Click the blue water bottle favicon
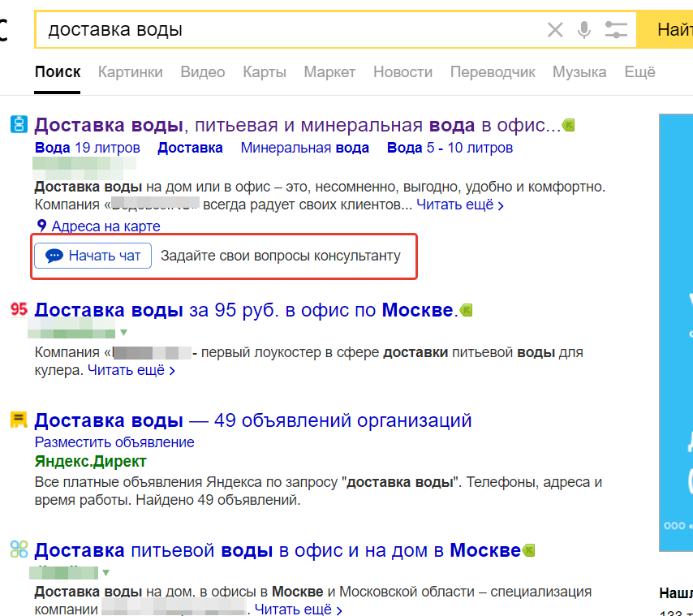 19,125
